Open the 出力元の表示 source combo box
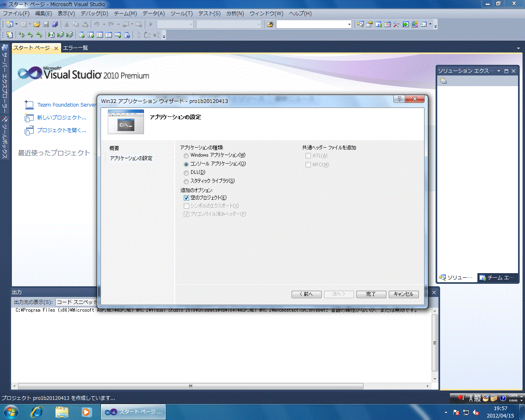This screenshot has width=525, height=420. point(77,302)
